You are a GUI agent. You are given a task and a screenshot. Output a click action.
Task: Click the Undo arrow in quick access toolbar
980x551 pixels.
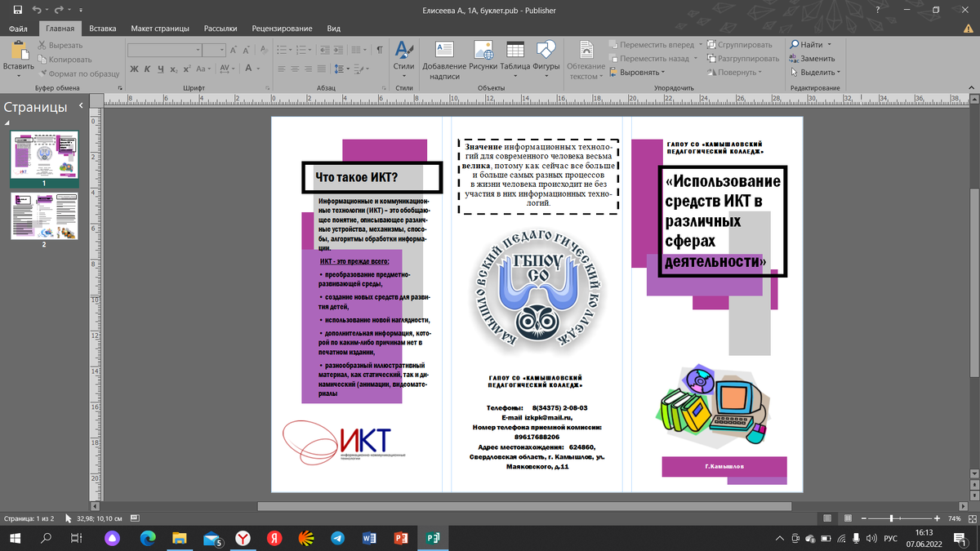click(x=37, y=11)
